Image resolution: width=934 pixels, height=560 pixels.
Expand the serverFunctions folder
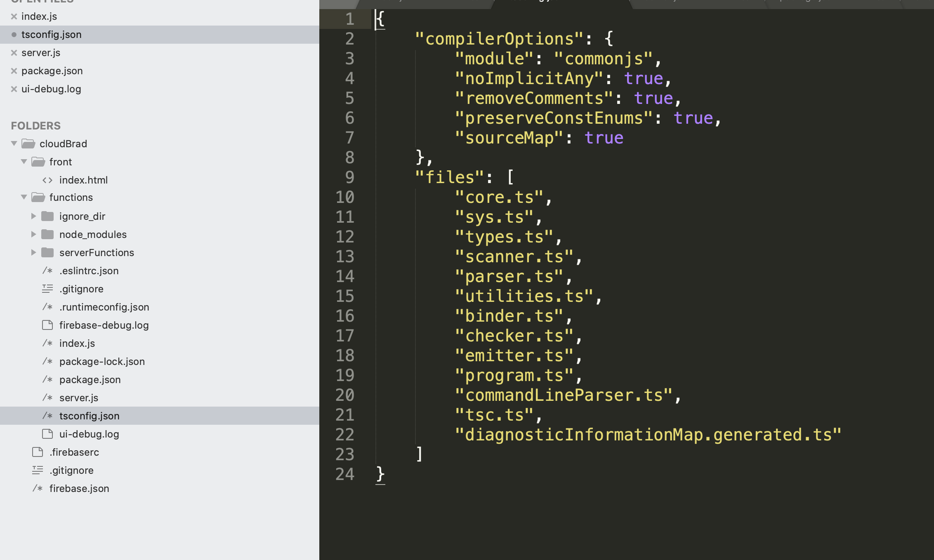[34, 252]
